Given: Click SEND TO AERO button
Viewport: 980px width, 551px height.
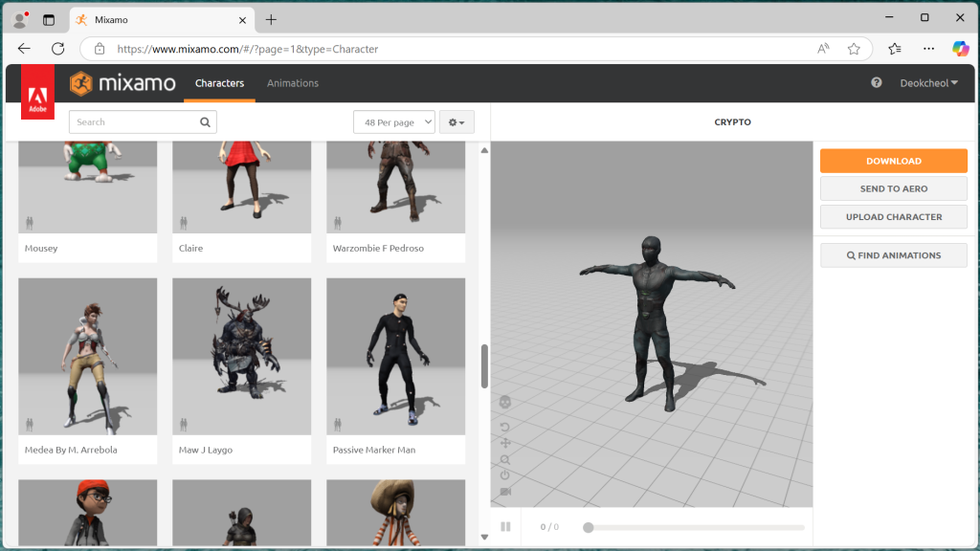Looking at the screenshot, I should [x=893, y=188].
